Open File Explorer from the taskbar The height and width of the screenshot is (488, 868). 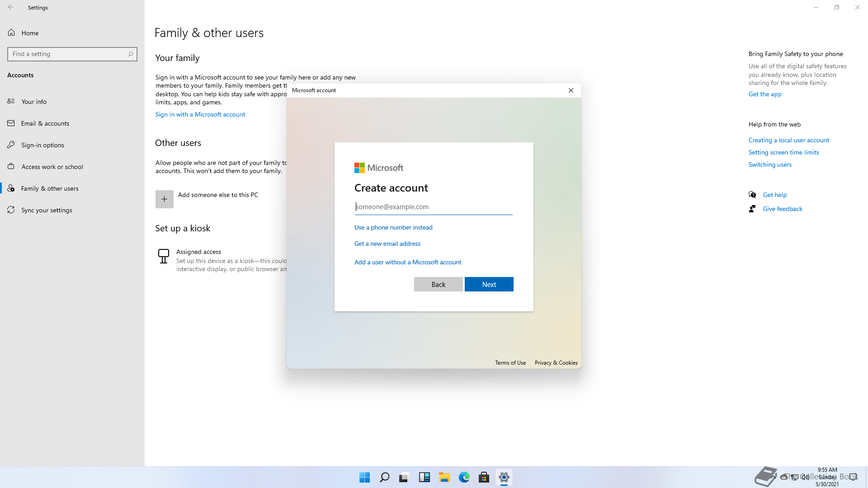[x=444, y=477]
